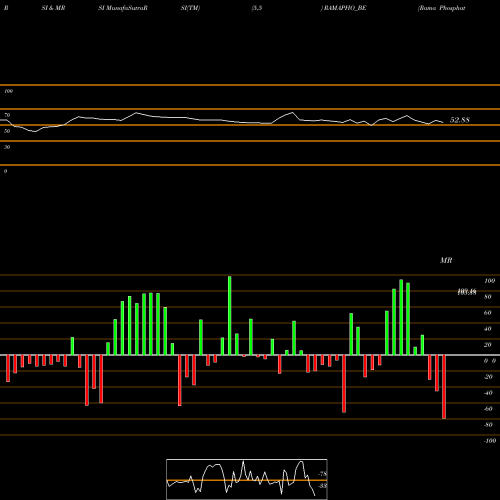Click the -78 label in mini chart
The height and width of the screenshot is (500, 500).
point(323,474)
